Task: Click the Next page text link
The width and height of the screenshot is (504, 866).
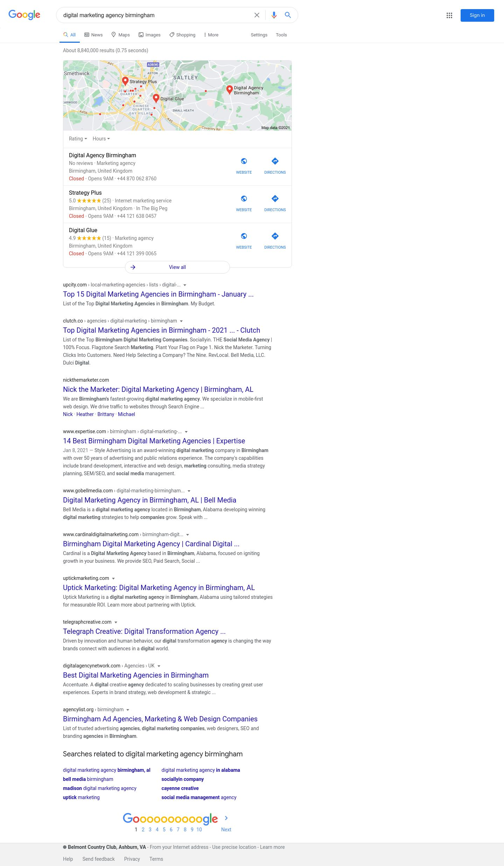Action: [226, 830]
